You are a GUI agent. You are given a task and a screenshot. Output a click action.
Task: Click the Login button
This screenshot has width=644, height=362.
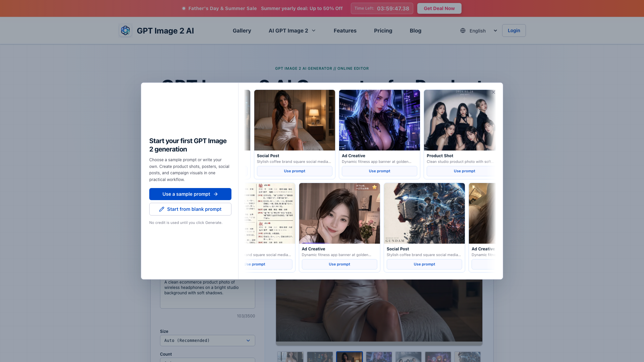coord(514,31)
